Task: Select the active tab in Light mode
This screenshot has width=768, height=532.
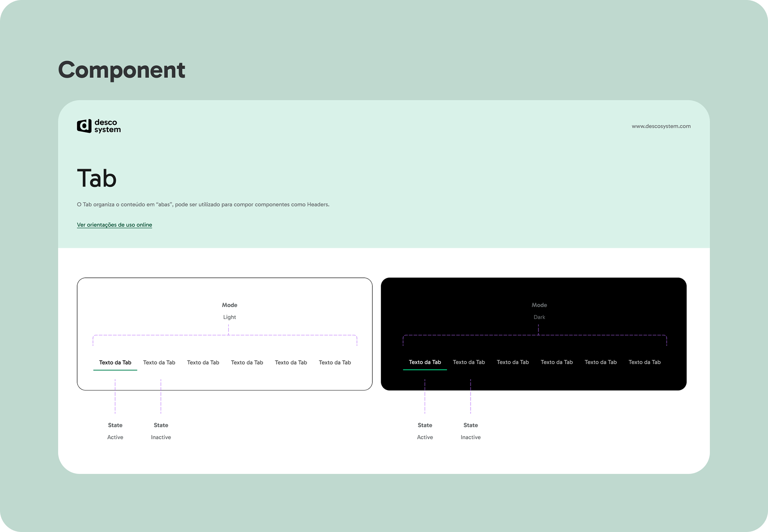Action: click(x=115, y=363)
